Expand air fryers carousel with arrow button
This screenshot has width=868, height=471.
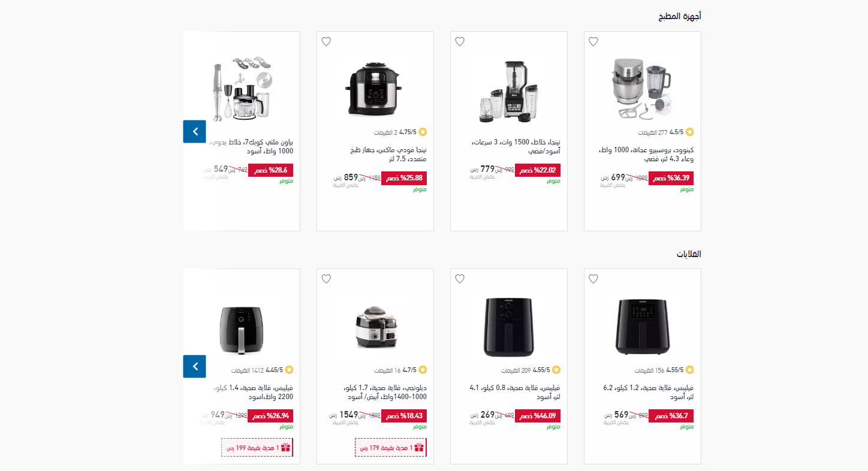195,366
